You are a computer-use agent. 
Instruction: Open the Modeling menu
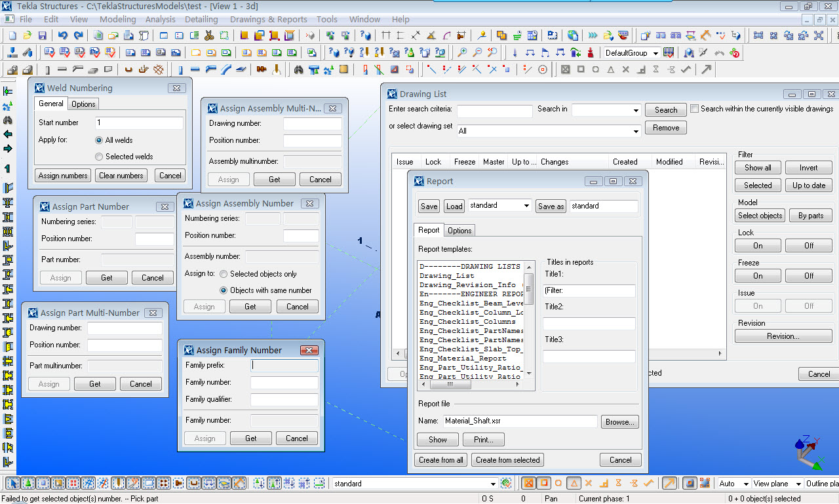[118, 20]
